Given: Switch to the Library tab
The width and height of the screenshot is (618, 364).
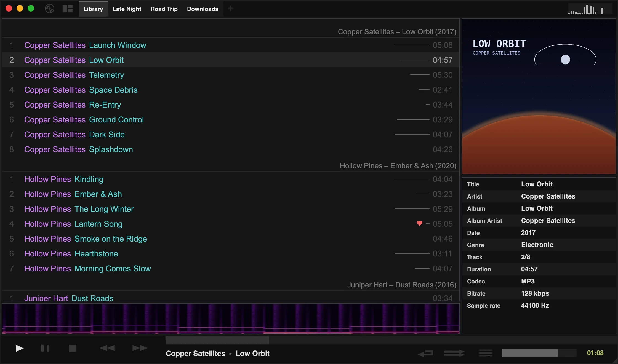Looking at the screenshot, I should click(x=93, y=9).
